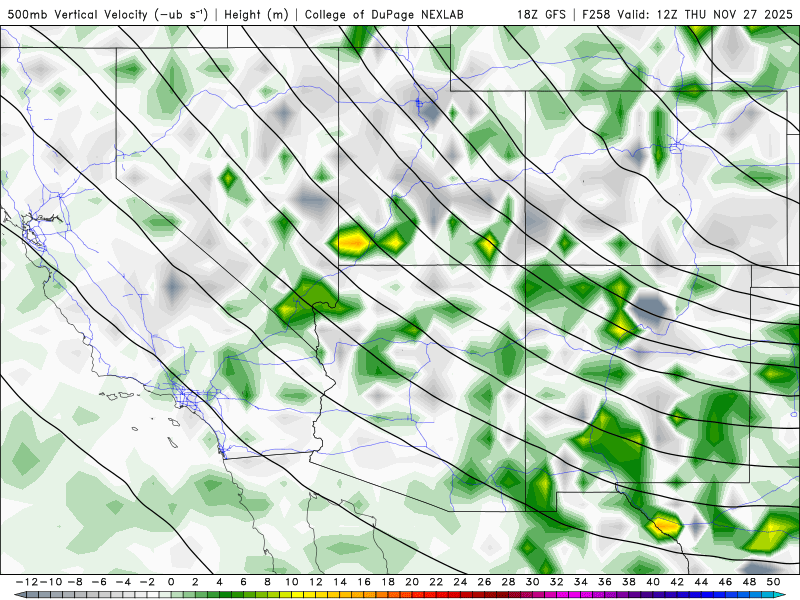800x600 pixels.
Task: Click the "36" value on the color scale
Action: [605, 582]
